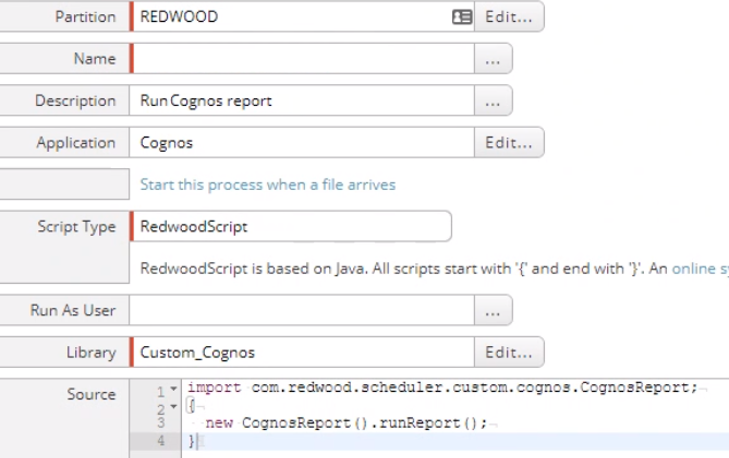Click the Library field with Custom_Cognos

pos(302,352)
